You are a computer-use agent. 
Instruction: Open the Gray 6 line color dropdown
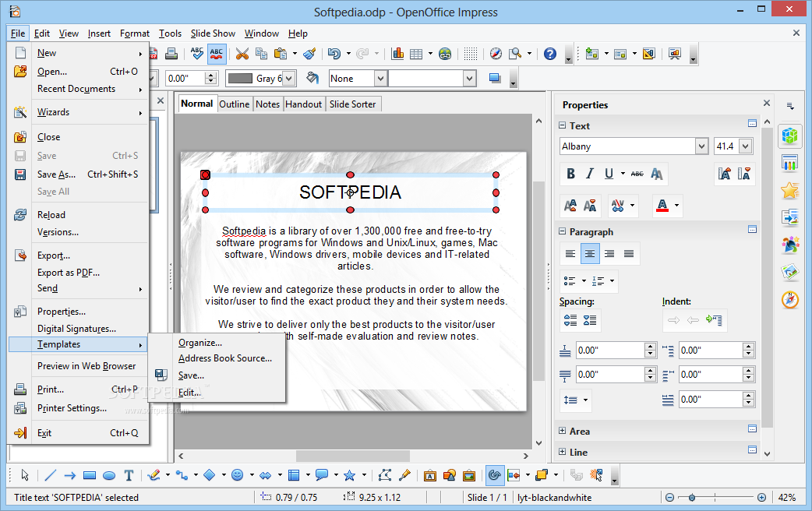coord(289,78)
